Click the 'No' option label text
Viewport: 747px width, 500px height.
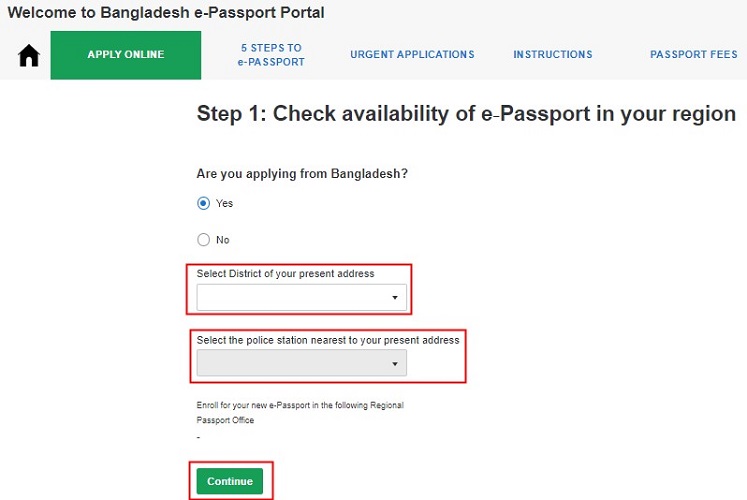(x=223, y=240)
